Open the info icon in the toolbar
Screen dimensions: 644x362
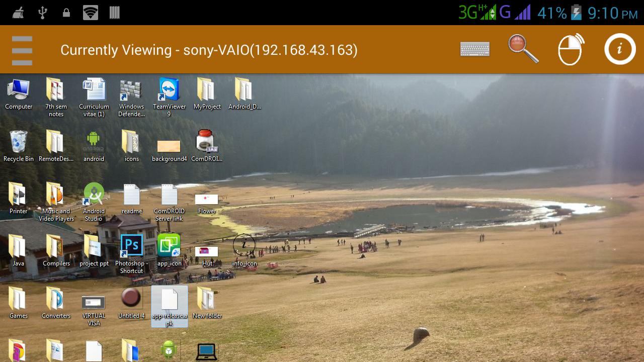click(619, 49)
